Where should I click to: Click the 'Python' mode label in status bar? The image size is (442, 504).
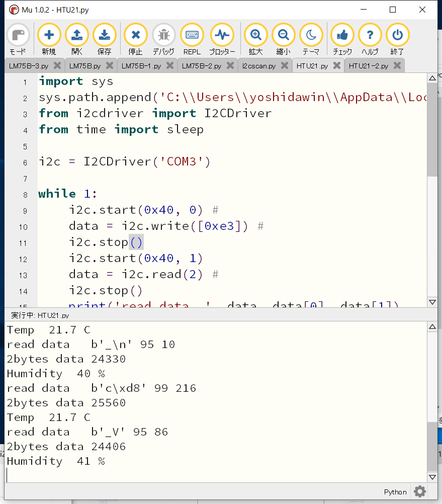pyautogui.click(x=395, y=492)
